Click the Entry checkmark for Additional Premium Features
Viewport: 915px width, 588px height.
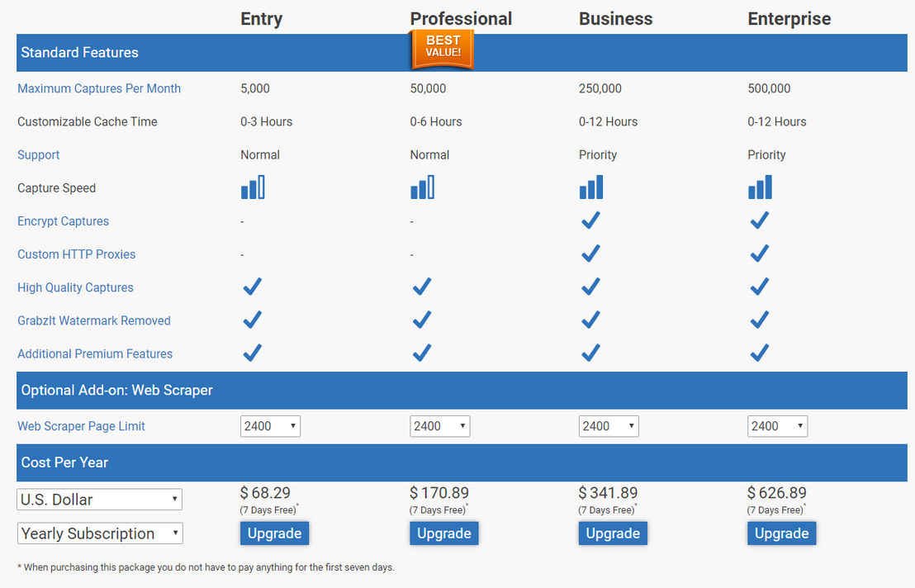point(252,353)
